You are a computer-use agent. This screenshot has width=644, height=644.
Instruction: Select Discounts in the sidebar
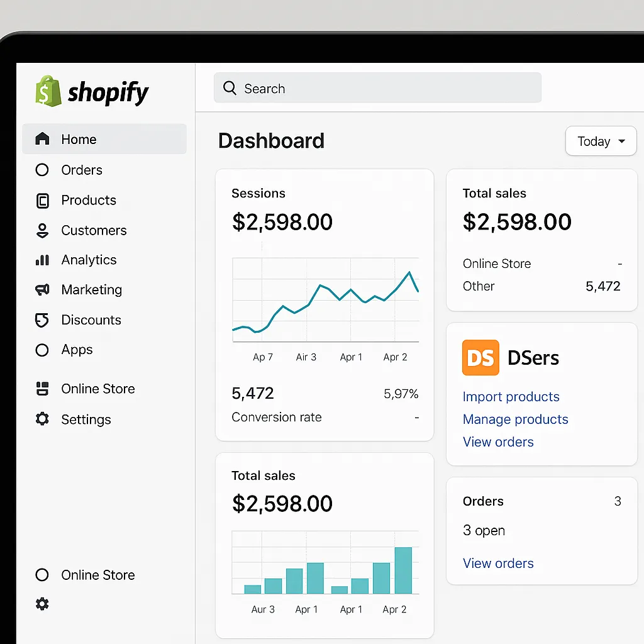(91, 320)
